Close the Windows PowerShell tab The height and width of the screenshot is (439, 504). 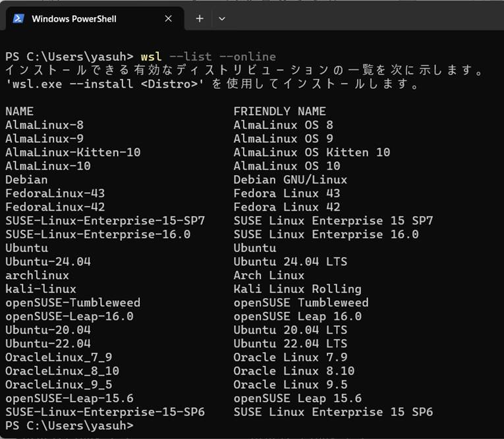[x=168, y=18]
